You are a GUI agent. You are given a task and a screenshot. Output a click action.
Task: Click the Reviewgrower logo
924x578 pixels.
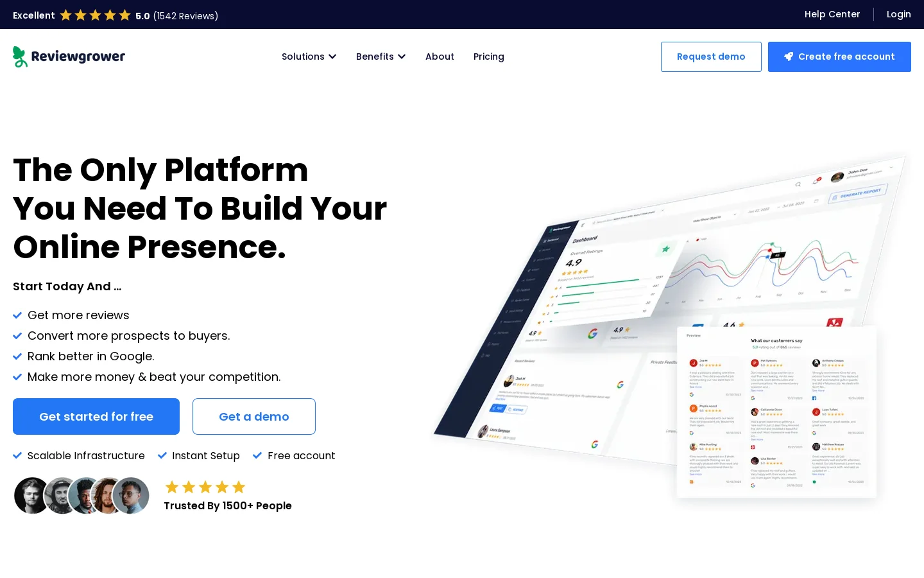[69, 57]
